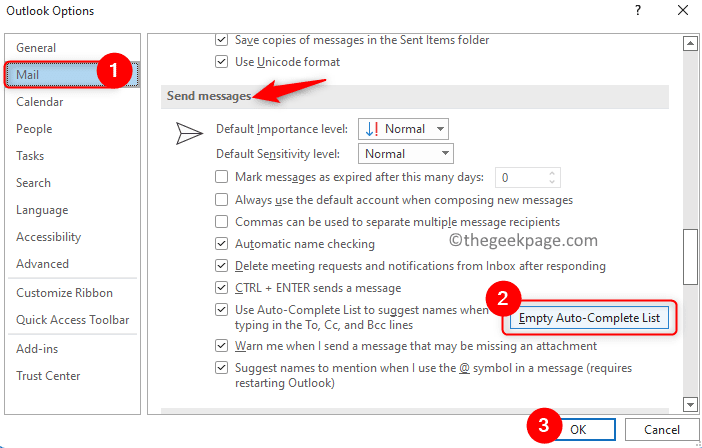This screenshot has width=702, height=448.
Task: Toggle Warn me about missing attachment checkbox
Action: click(221, 346)
